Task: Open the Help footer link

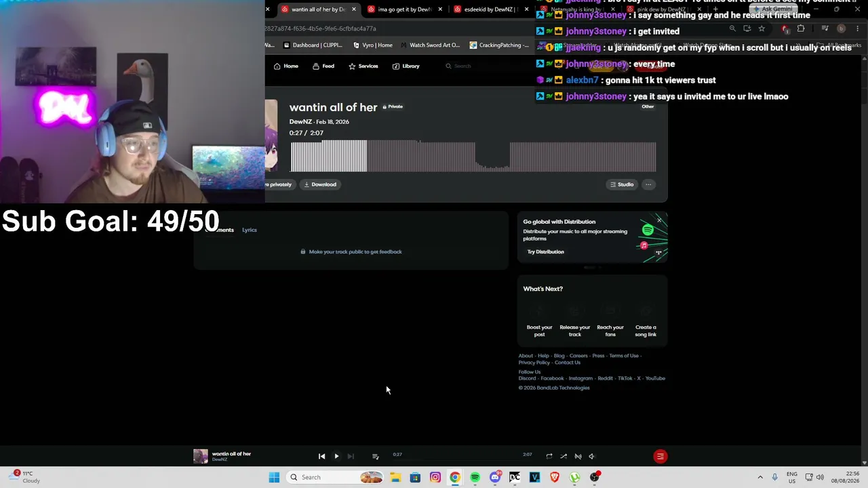Action: pyautogui.click(x=543, y=356)
